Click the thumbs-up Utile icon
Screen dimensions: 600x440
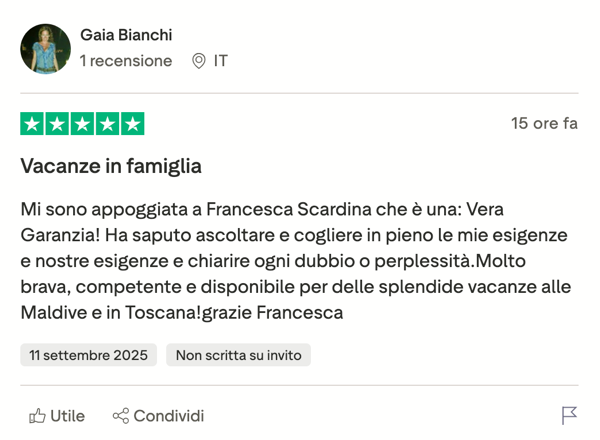coord(37,416)
